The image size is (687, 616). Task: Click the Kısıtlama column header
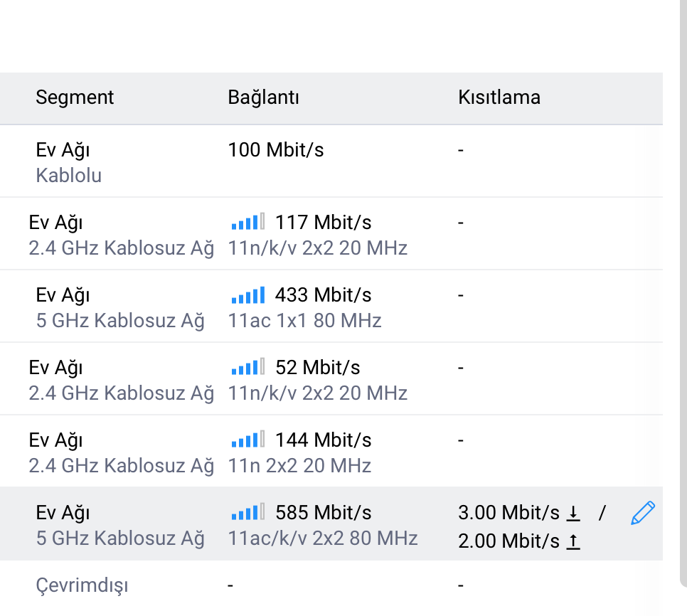(499, 97)
